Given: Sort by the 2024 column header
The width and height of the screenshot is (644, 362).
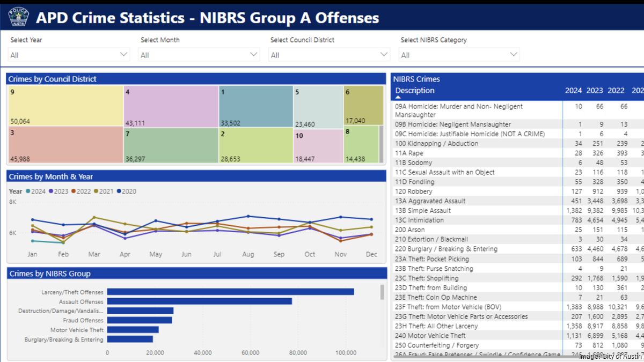Looking at the screenshot, I should 573,91.
